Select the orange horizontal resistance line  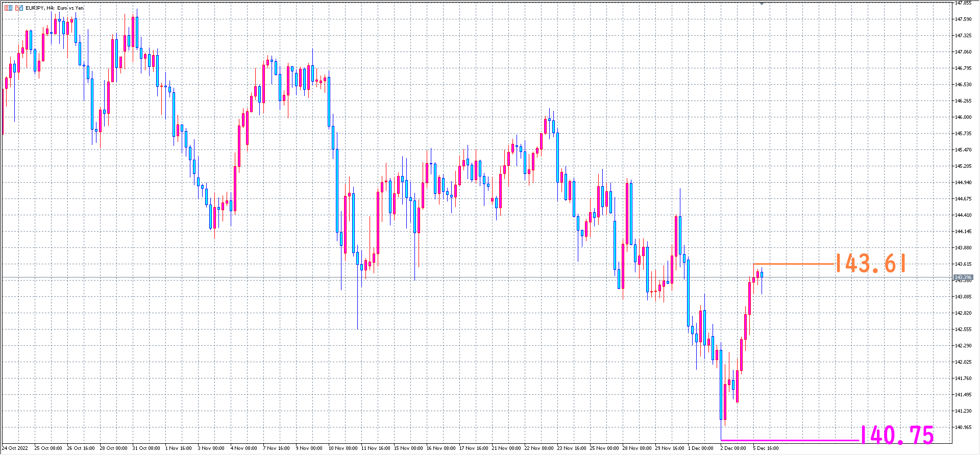point(794,264)
